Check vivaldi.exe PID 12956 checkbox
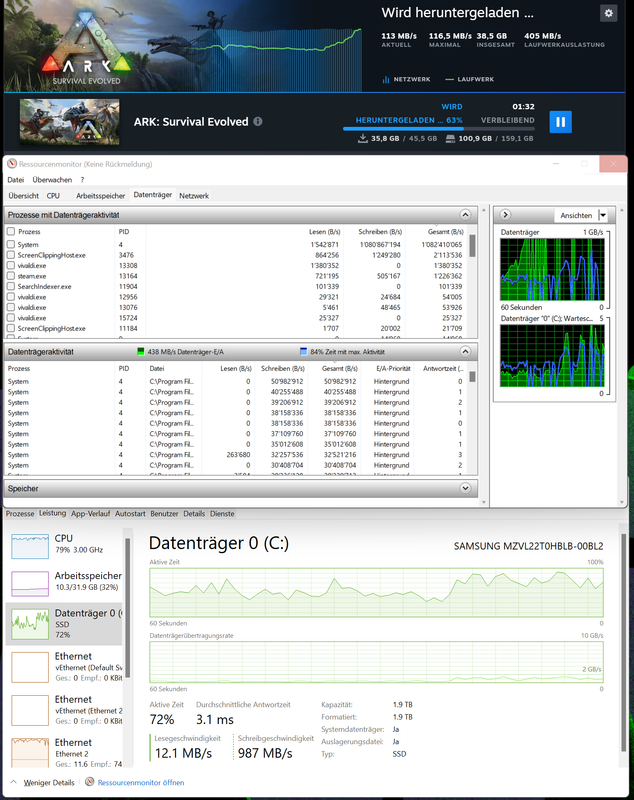 coord(11,296)
